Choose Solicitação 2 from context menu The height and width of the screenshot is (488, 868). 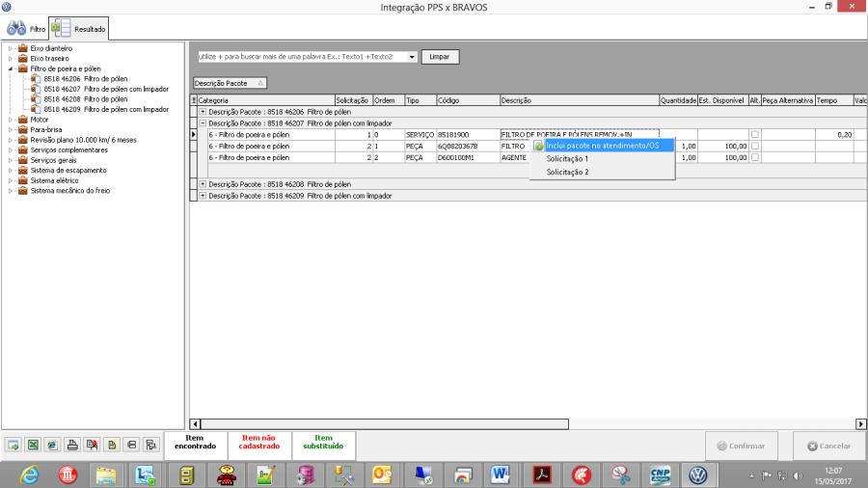coord(567,172)
